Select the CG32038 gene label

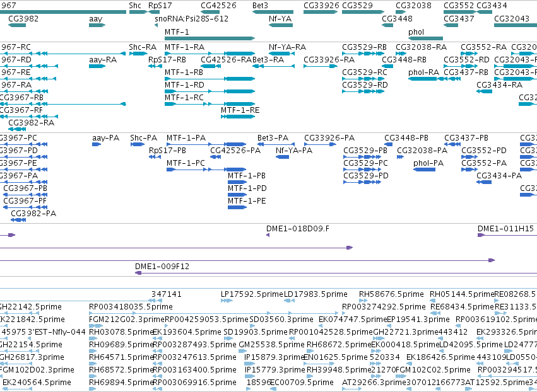[413, 6]
